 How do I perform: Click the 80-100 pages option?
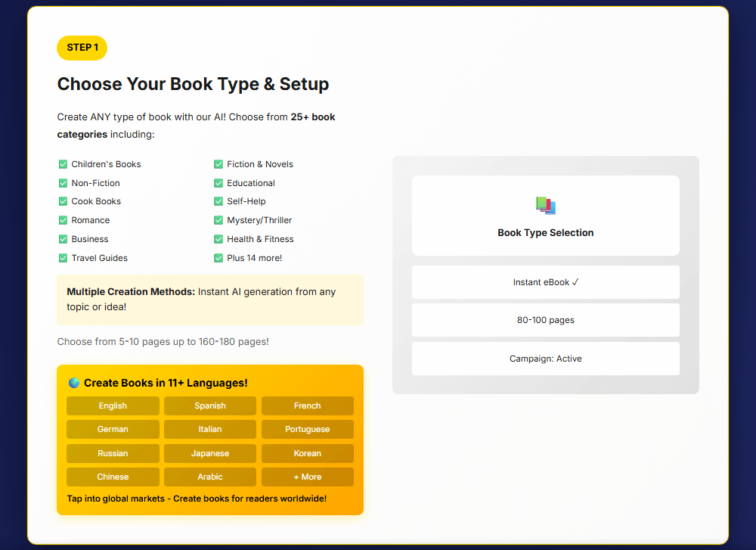545,320
